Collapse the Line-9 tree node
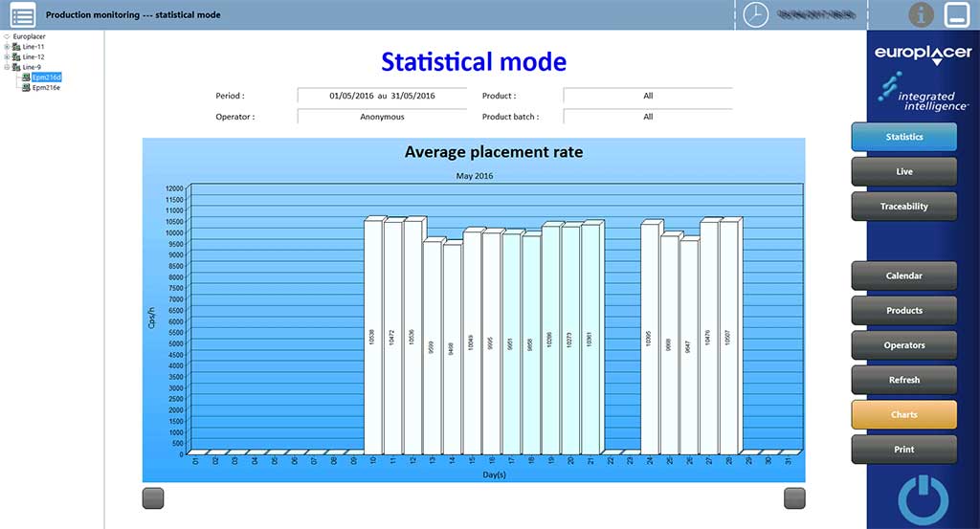The width and height of the screenshot is (980, 529). pyautogui.click(x=7, y=67)
